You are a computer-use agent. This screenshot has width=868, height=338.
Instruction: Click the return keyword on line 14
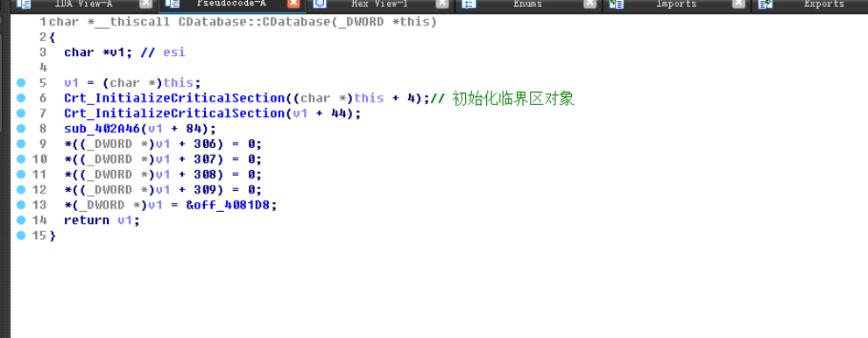point(87,220)
